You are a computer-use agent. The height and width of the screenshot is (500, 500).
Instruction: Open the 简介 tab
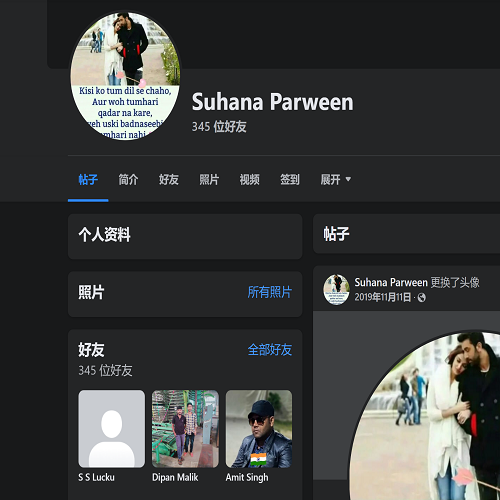click(x=128, y=180)
